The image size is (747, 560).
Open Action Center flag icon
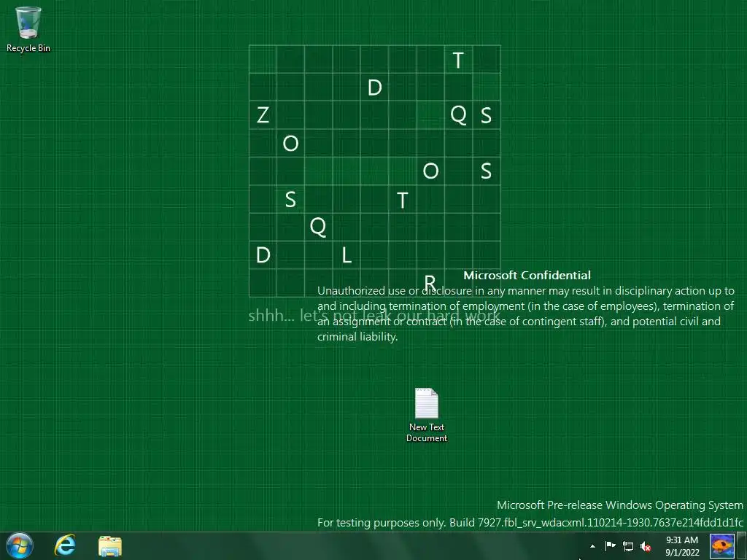point(611,545)
